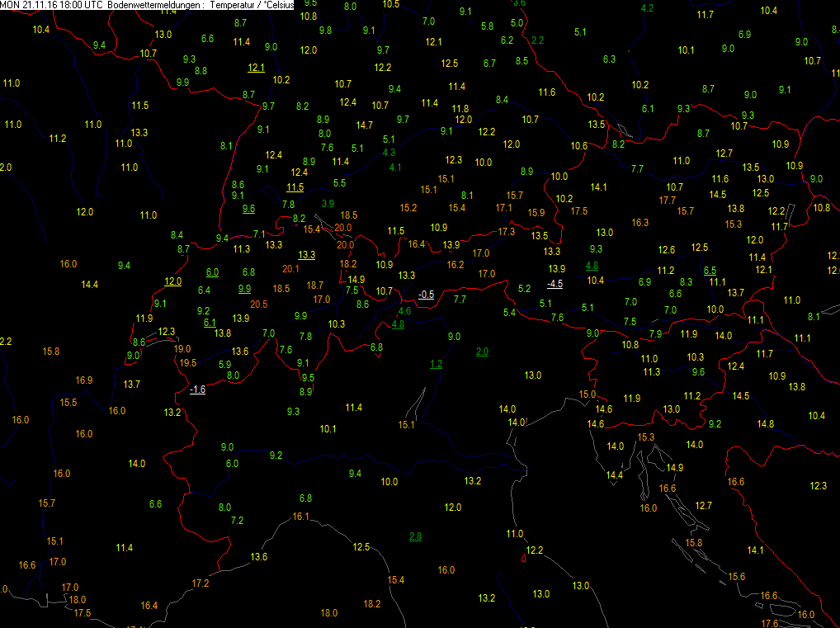Select the green 6.2 value
Viewport: 840px width, 628px height.
tap(507, 40)
